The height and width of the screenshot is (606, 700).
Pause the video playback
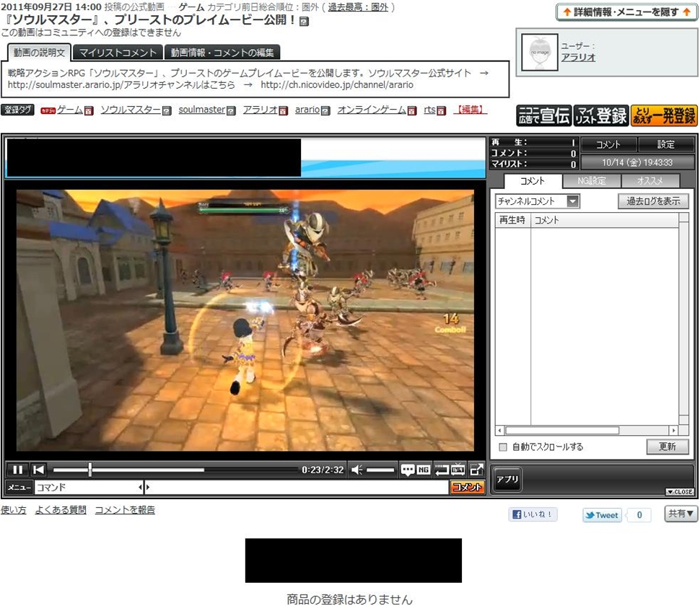pyautogui.click(x=18, y=470)
